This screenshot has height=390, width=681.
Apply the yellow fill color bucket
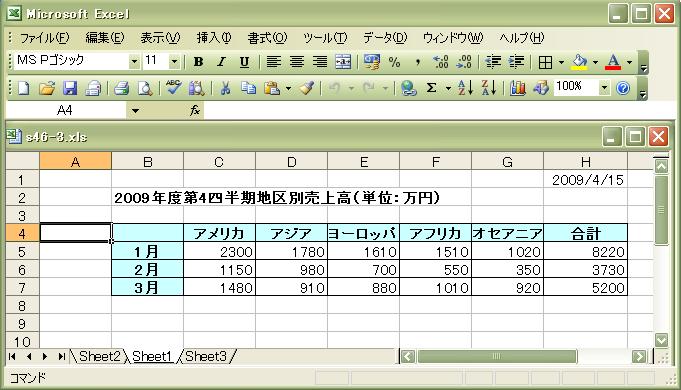(579, 62)
